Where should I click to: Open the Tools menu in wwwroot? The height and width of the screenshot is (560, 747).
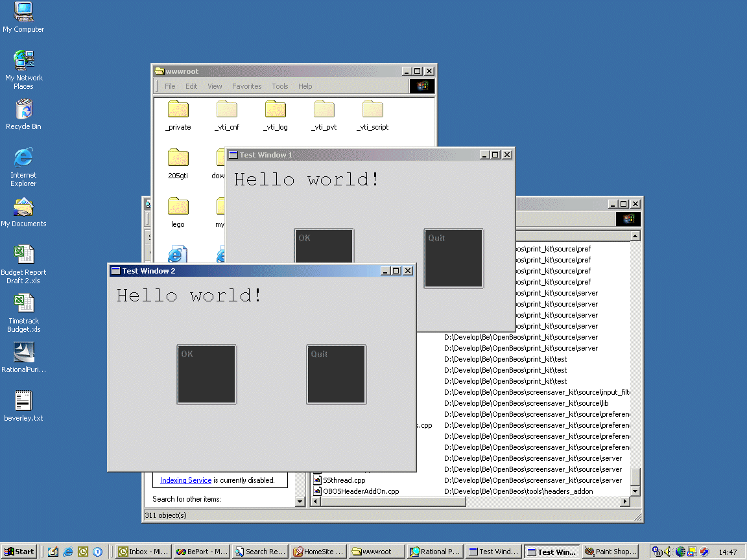point(279,86)
